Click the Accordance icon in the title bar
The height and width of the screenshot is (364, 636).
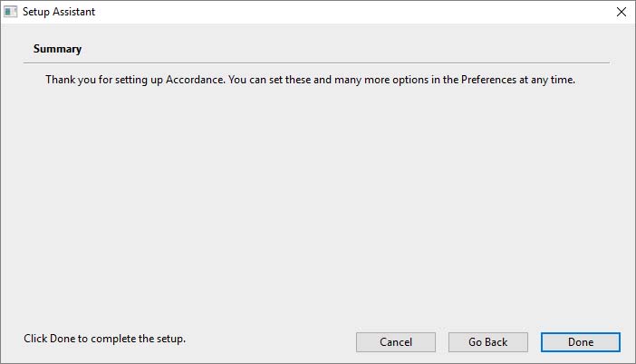click(11, 12)
